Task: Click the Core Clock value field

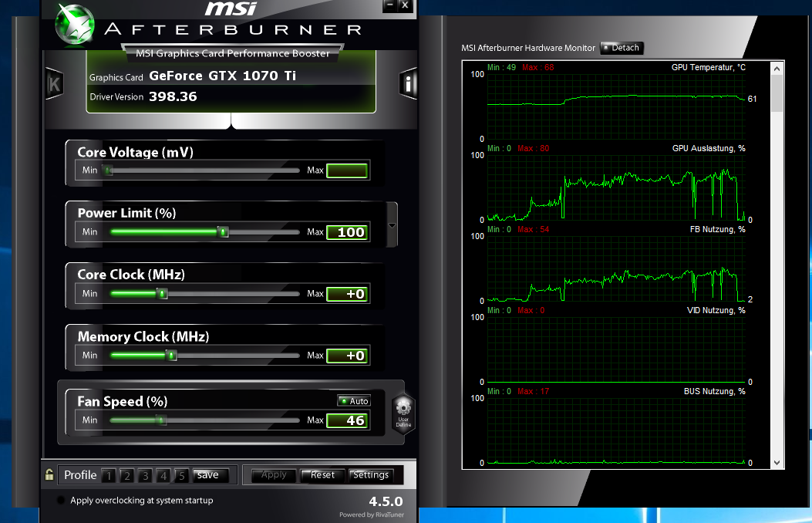Action: (x=348, y=294)
